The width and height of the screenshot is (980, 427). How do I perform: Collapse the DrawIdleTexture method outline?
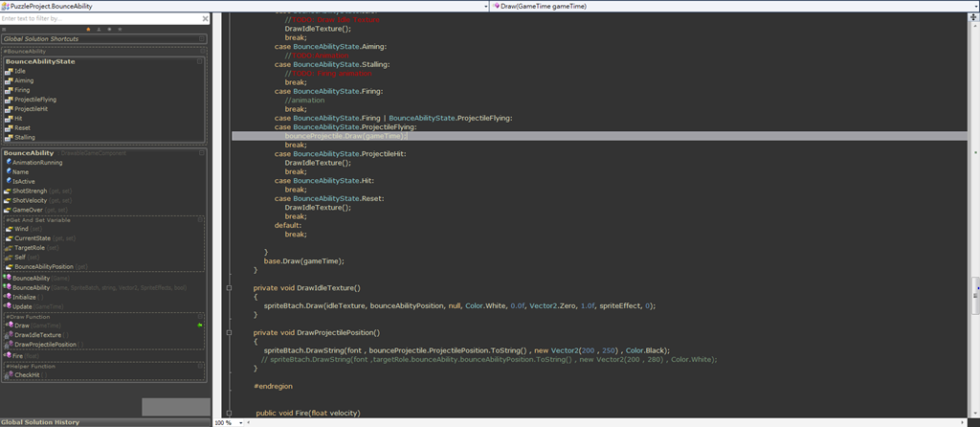click(x=228, y=287)
